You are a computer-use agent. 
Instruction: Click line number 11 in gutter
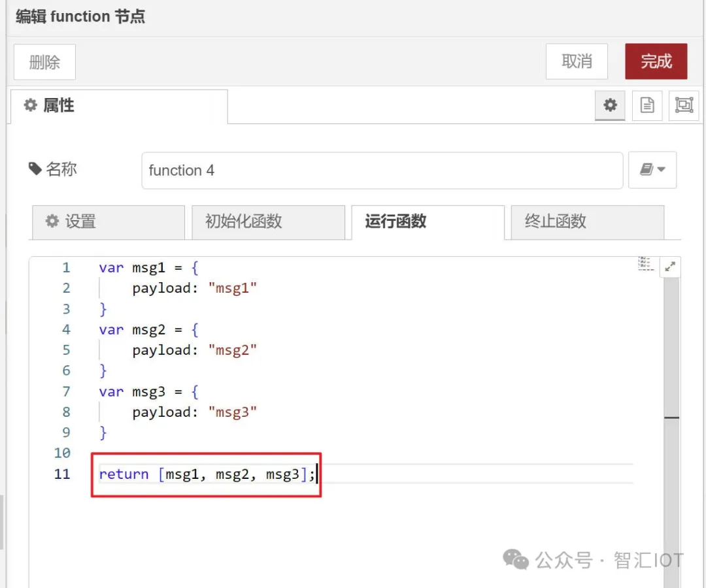click(62, 474)
